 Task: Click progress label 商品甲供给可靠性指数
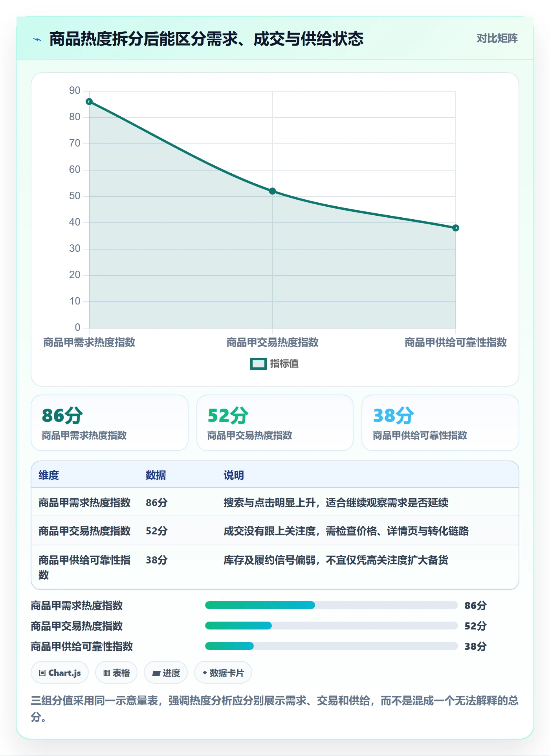pyautogui.click(x=82, y=646)
